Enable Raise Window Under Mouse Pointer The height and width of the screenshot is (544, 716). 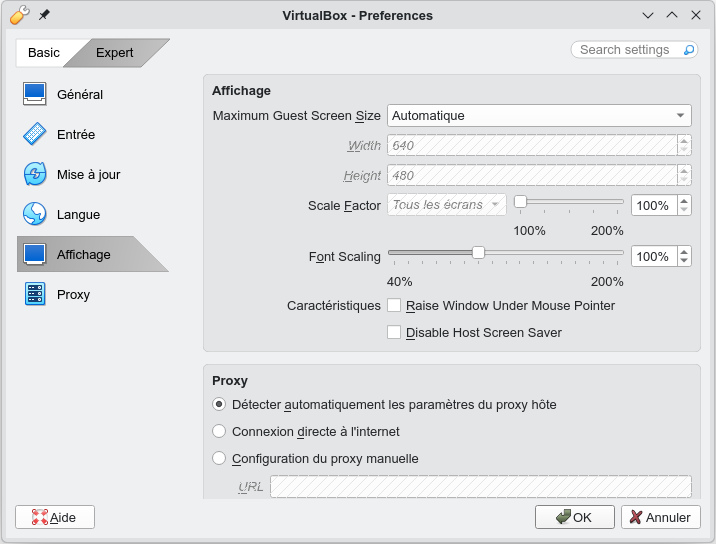[394, 305]
